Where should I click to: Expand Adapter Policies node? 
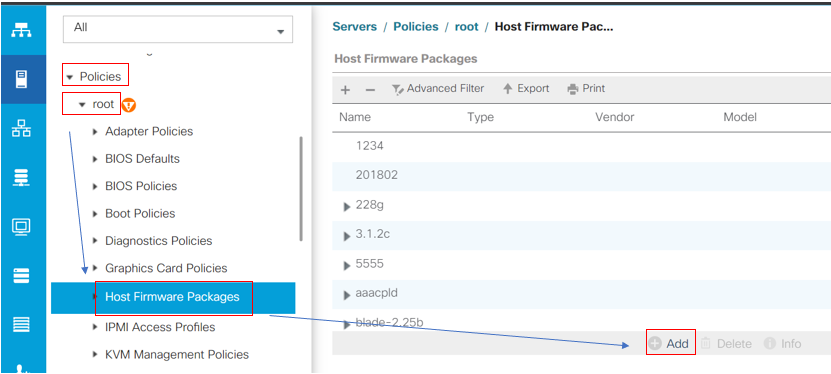[x=95, y=131]
